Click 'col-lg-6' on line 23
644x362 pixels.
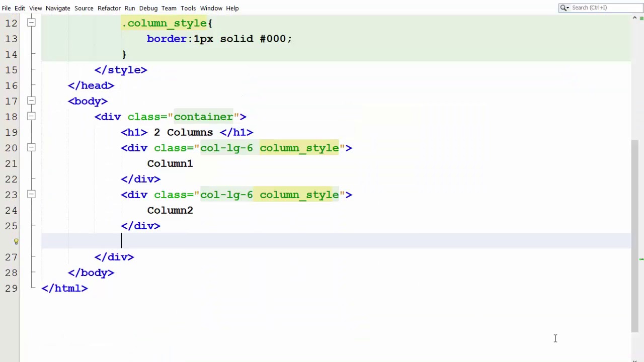[226, 195]
